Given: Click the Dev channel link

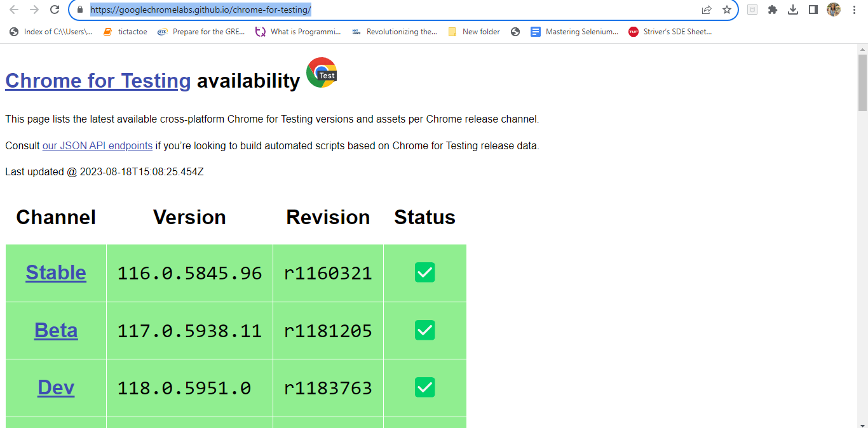Looking at the screenshot, I should click(56, 387).
